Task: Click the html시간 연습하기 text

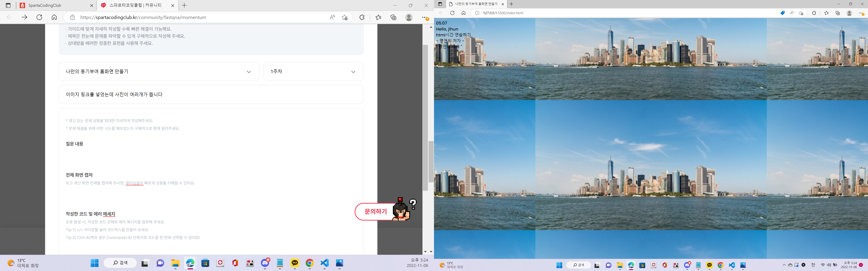Action: click(453, 35)
